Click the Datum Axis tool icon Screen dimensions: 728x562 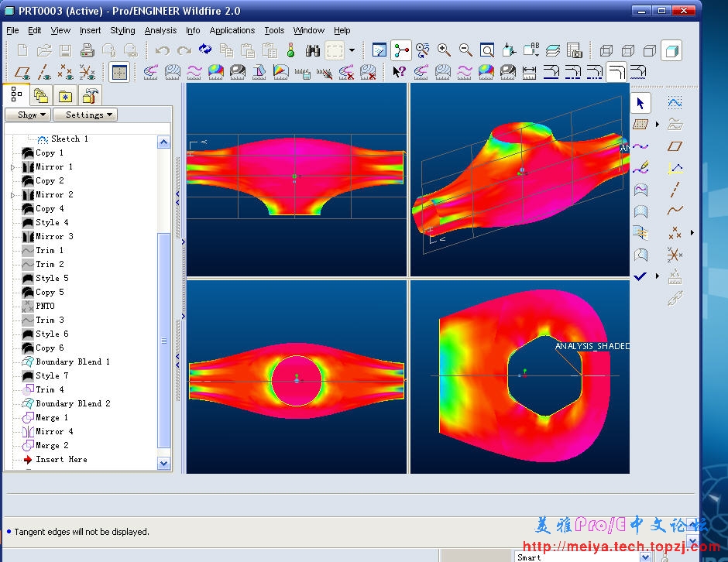(675, 190)
